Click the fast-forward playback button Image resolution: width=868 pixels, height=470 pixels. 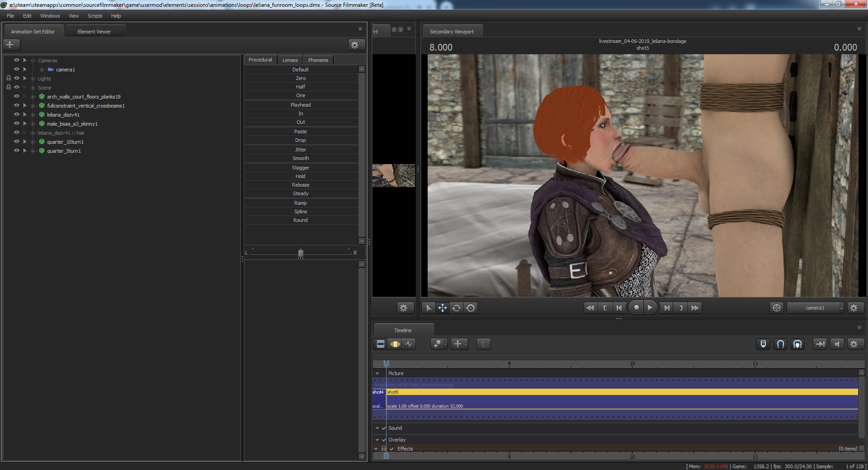[x=695, y=308]
